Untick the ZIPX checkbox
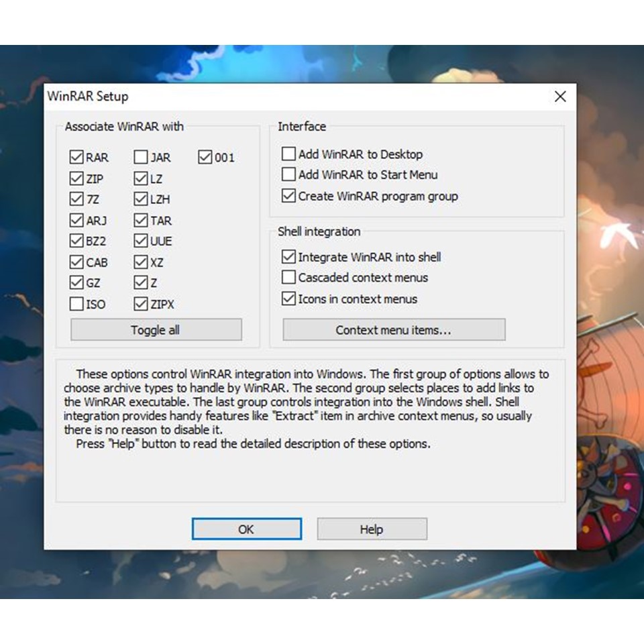This screenshot has width=644, height=644. [141, 304]
